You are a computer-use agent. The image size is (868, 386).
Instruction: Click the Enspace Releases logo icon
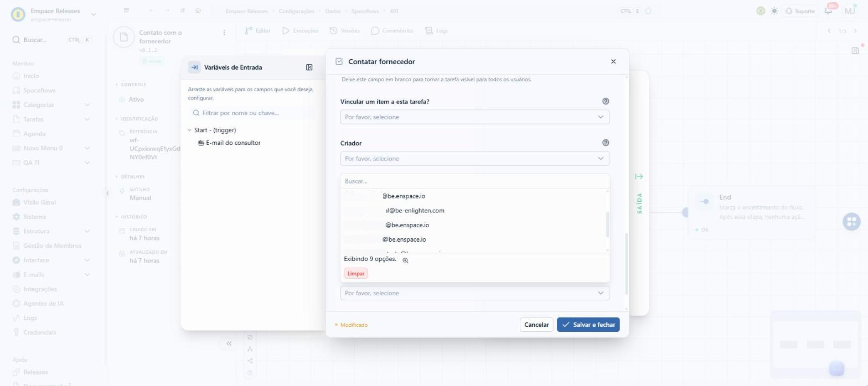coord(18,14)
